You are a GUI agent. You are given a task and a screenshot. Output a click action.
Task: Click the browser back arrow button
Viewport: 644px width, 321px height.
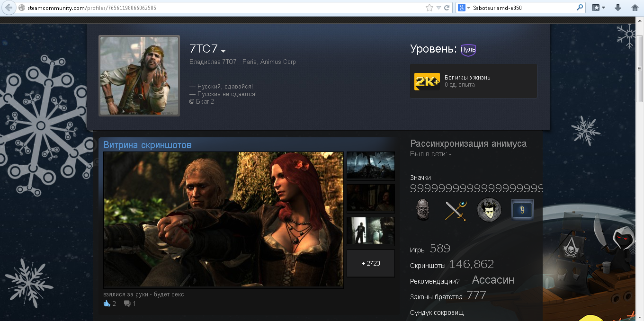9,8
